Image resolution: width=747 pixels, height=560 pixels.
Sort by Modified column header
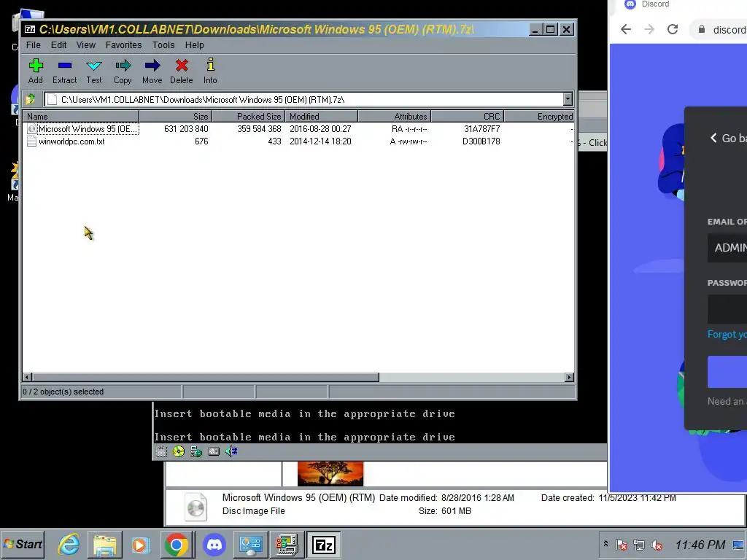322,116
